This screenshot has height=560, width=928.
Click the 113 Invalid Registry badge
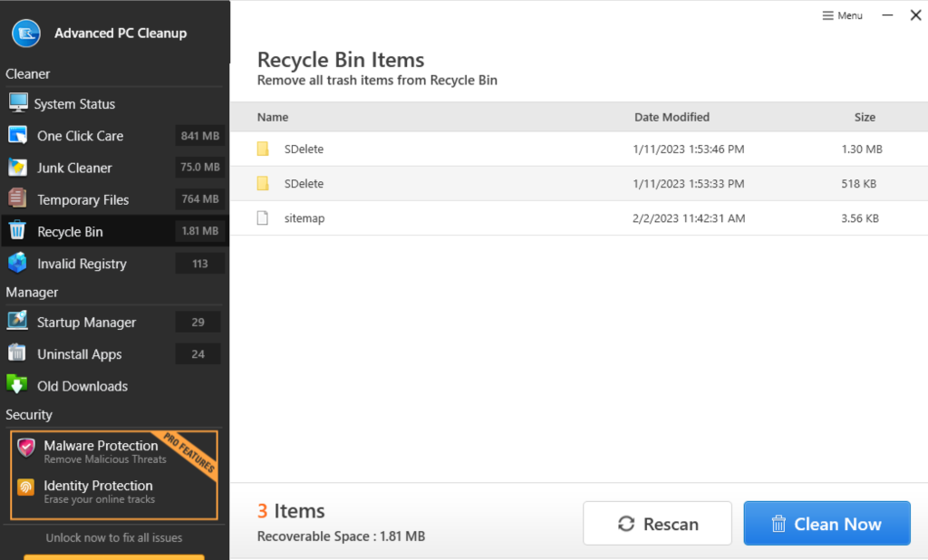[200, 264]
